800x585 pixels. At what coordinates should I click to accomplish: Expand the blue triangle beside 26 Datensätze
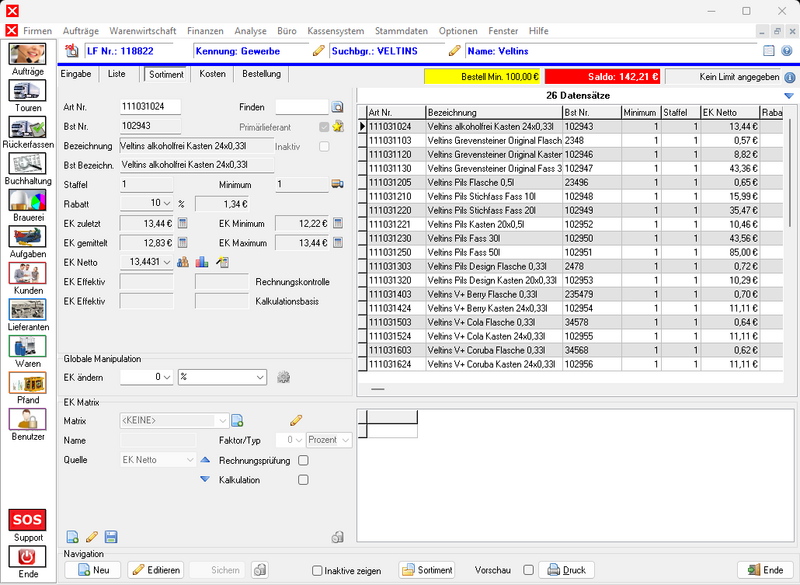789,96
